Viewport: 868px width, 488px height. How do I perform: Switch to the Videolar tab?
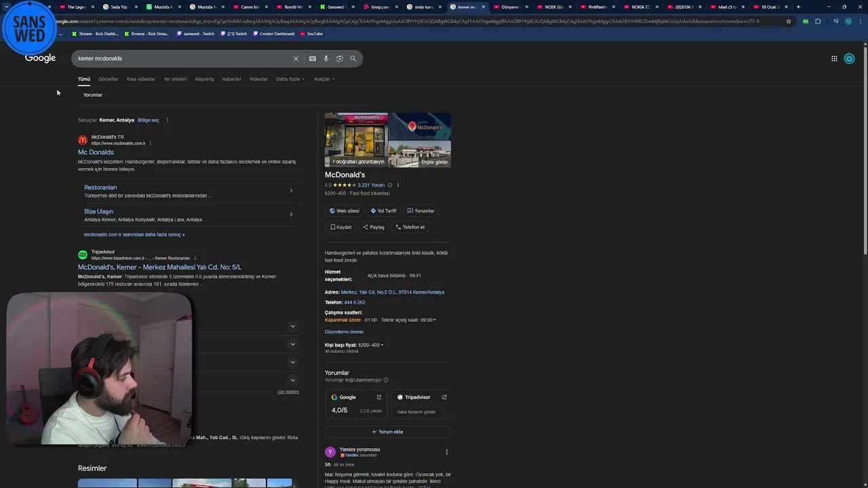(x=258, y=79)
